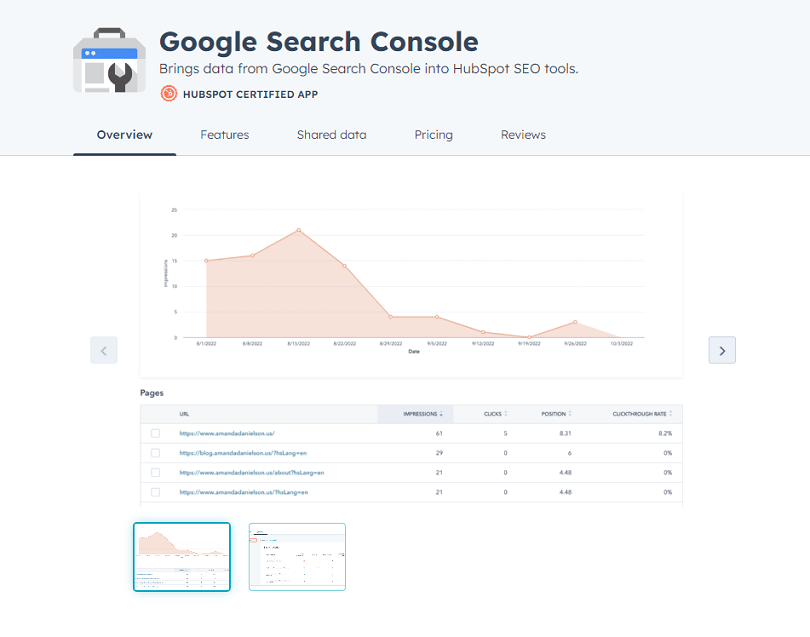Sort by the Impressions column header
810x637 pixels.
click(423, 414)
